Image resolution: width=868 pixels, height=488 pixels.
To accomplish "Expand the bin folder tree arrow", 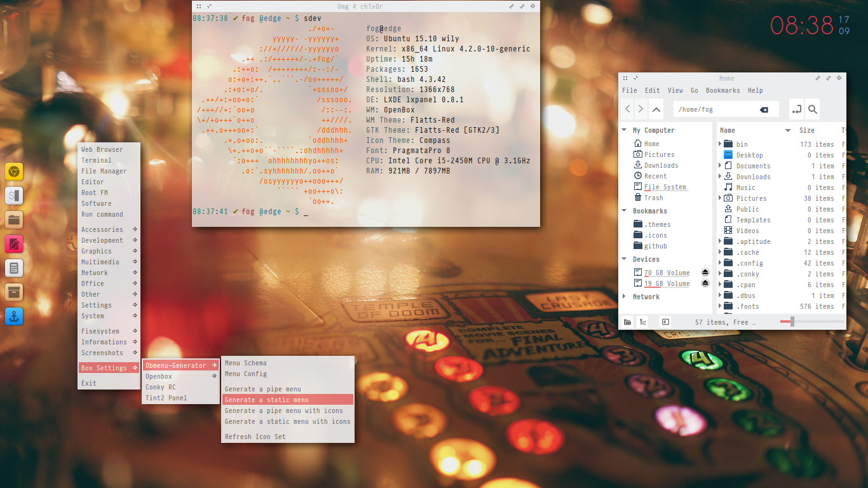I will [720, 144].
